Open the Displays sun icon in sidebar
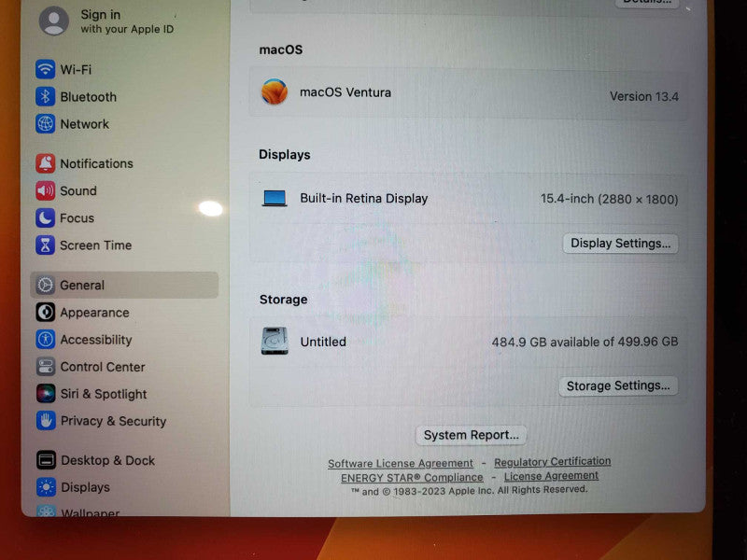 pyautogui.click(x=46, y=487)
